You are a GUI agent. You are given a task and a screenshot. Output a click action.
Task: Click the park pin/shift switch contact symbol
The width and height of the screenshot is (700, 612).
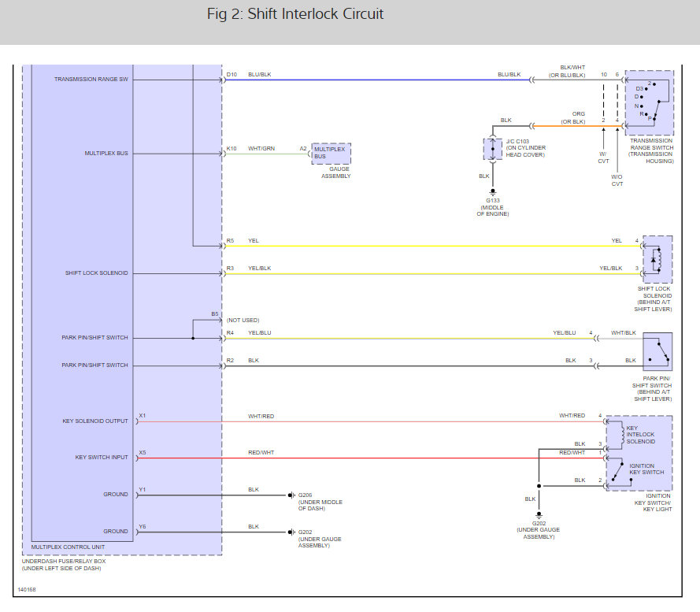click(657, 351)
